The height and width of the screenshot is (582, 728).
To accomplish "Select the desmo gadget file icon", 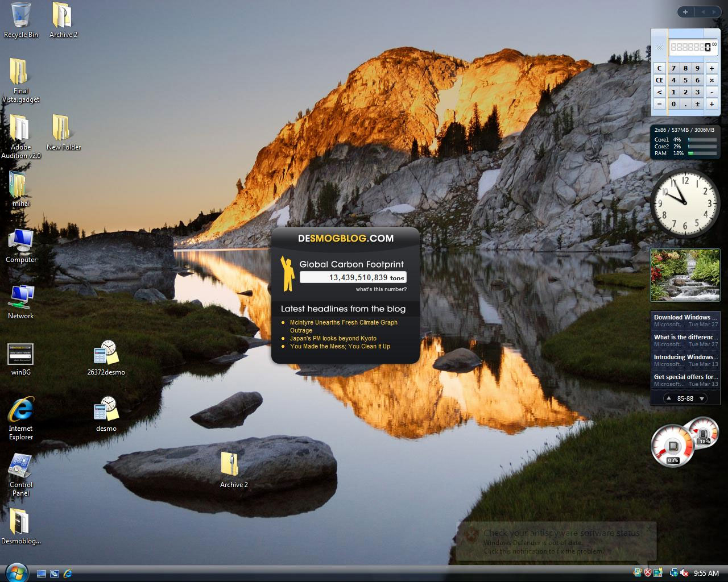I will 106,414.
